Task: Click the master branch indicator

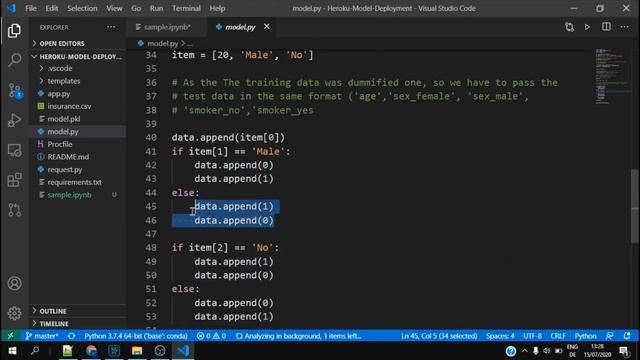Action: [x=42, y=336]
